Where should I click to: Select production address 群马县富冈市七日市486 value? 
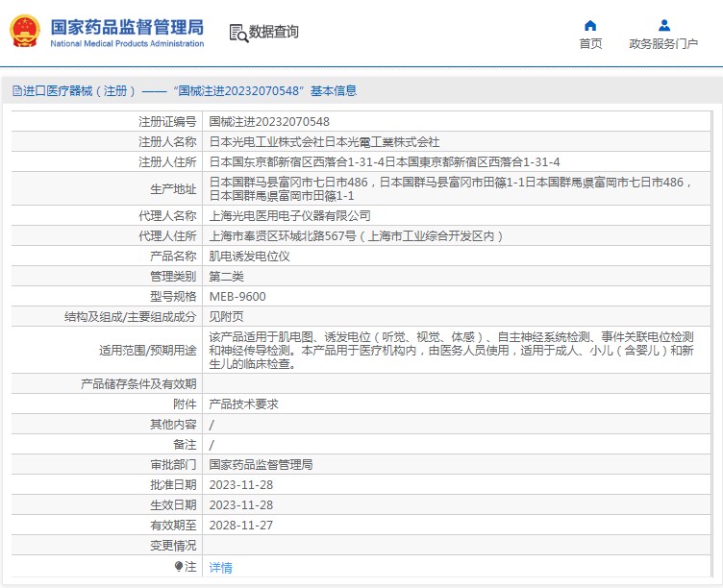coord(451,189)
